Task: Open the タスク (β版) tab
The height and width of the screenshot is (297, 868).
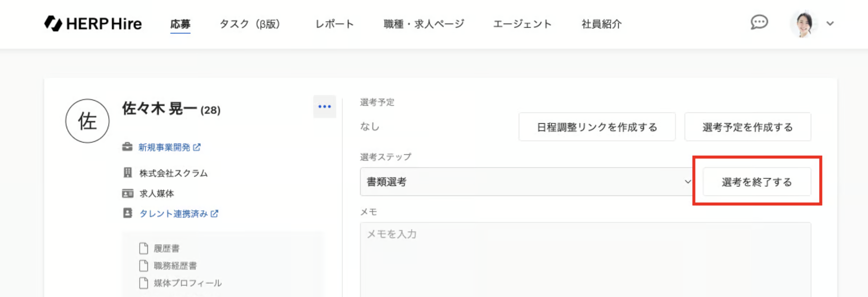Action: pyautogui.click(x=250, y=24)
